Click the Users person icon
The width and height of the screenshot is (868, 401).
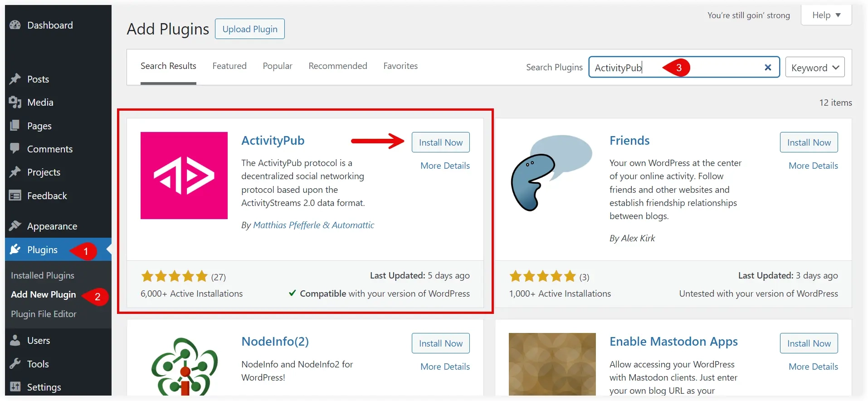(x=15, y=340)
